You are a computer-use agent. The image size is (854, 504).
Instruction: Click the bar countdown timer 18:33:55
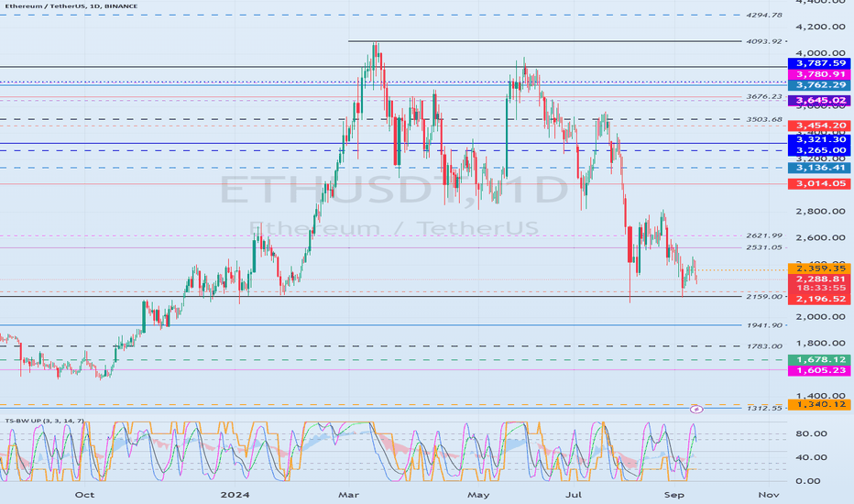click(819, 289)
